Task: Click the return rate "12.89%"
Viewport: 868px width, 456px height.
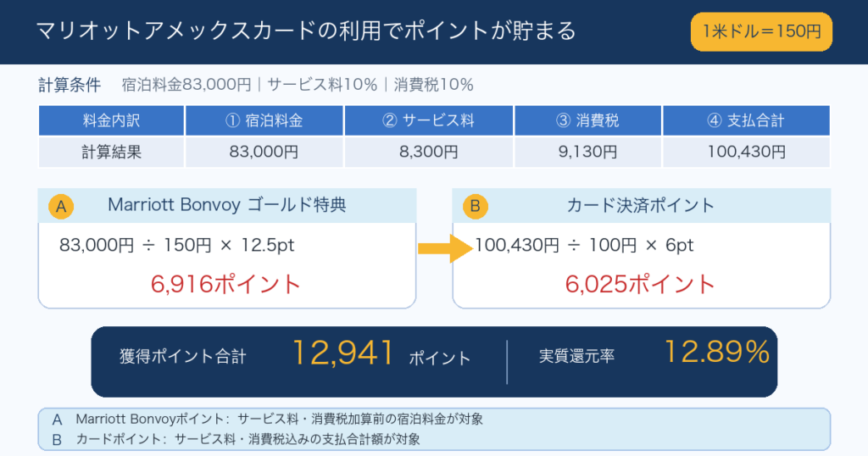Action: 716,352
